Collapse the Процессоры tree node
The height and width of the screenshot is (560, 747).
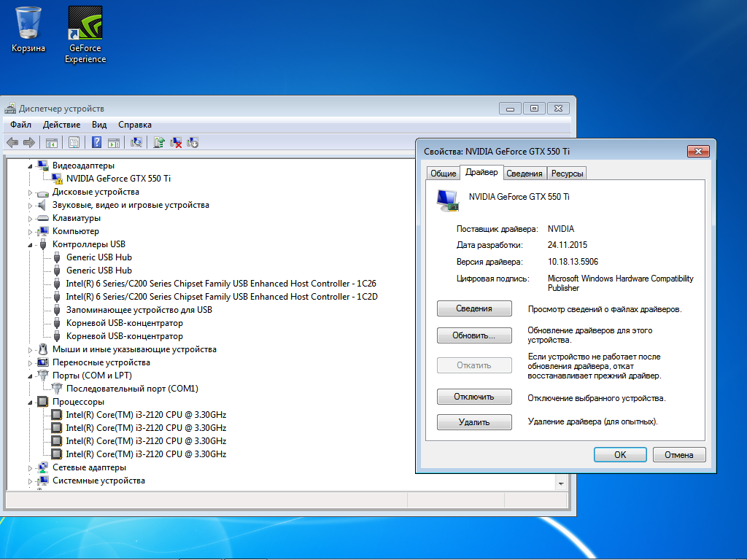30,402
